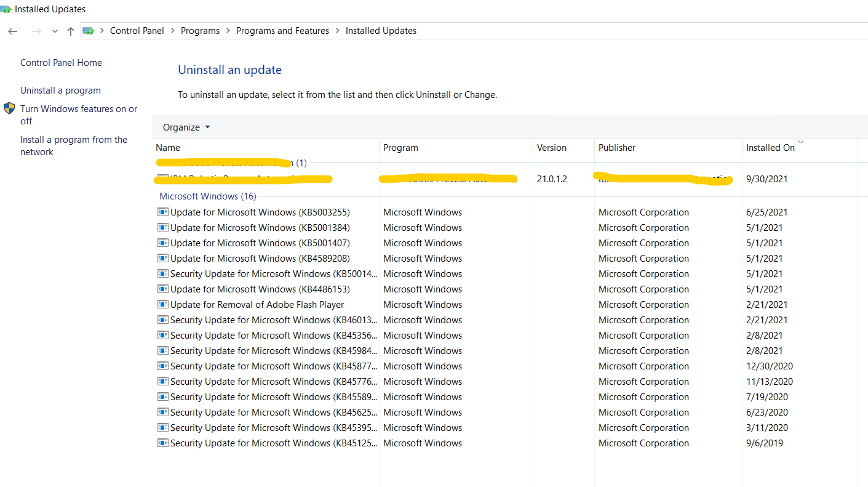
Task: Click icon of Security Update KB45589
Action: pyautogui.click(x=163, y=397)
